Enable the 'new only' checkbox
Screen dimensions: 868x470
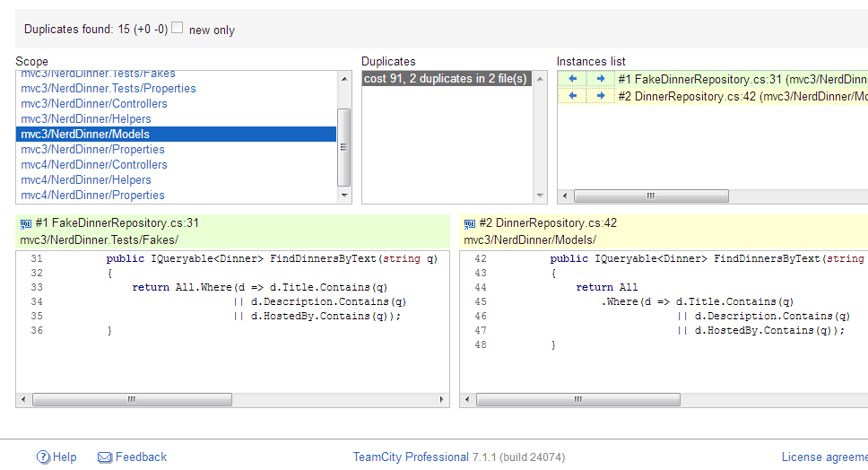[178, 28]
